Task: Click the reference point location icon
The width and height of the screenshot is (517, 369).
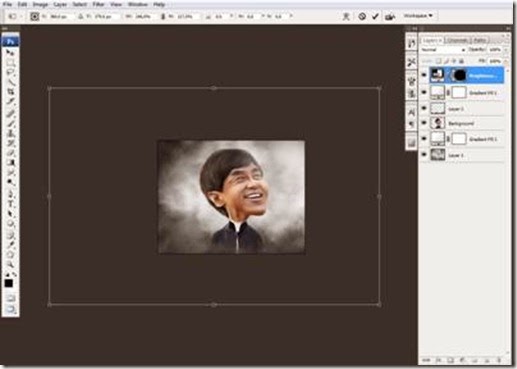Action: pyautogui.click(x=35, y=16)
